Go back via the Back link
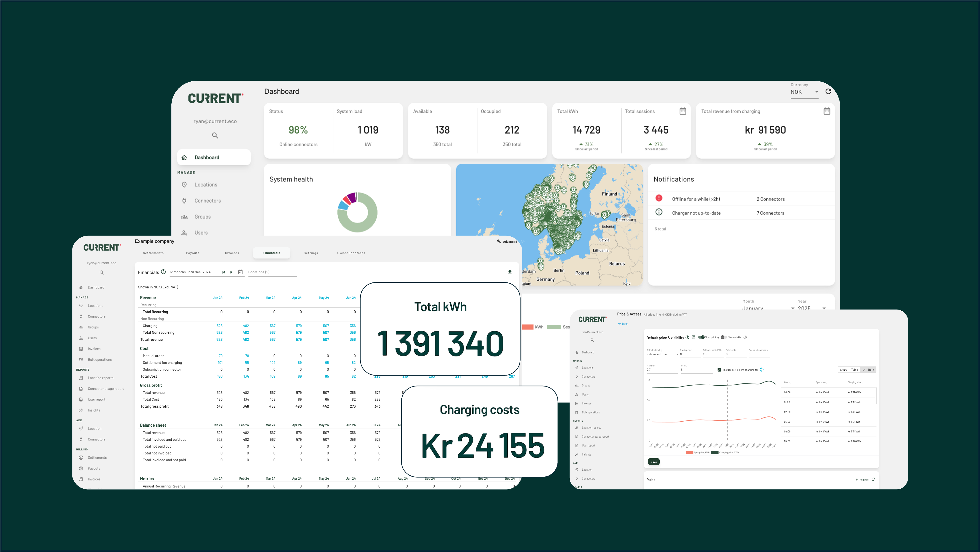The width and height of the screenshot is (980, 552). coord(623,324)
